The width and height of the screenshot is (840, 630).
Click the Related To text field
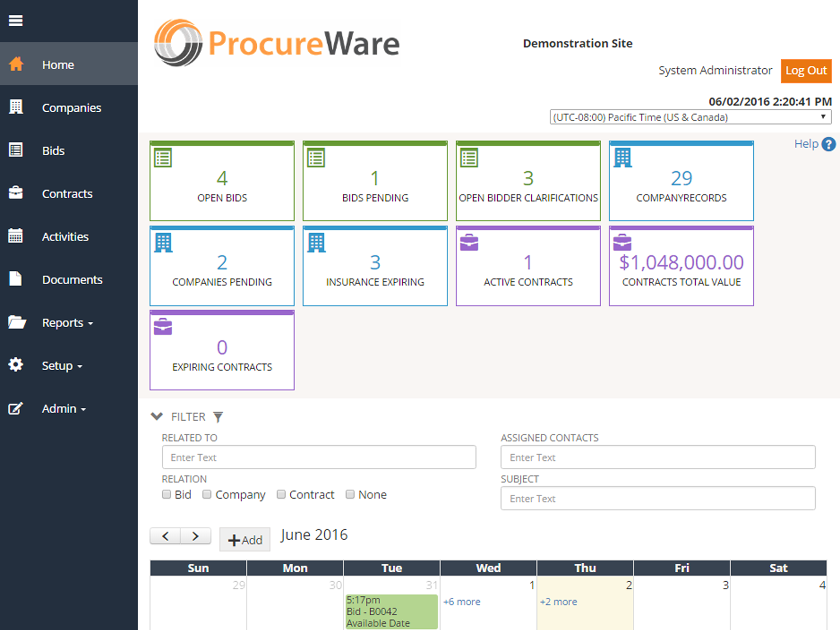click(319, 457)
